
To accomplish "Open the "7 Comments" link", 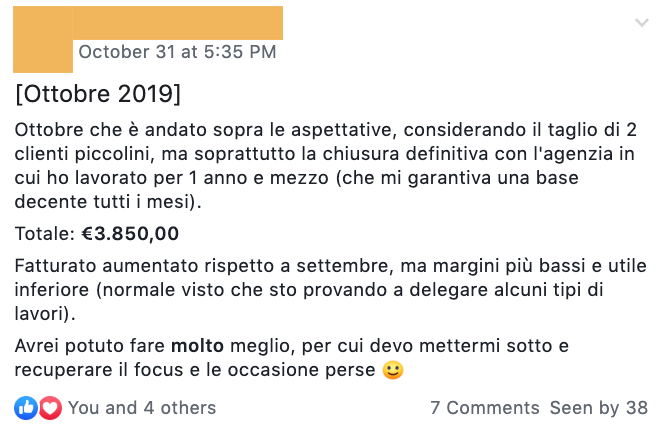I will [485, 408].
